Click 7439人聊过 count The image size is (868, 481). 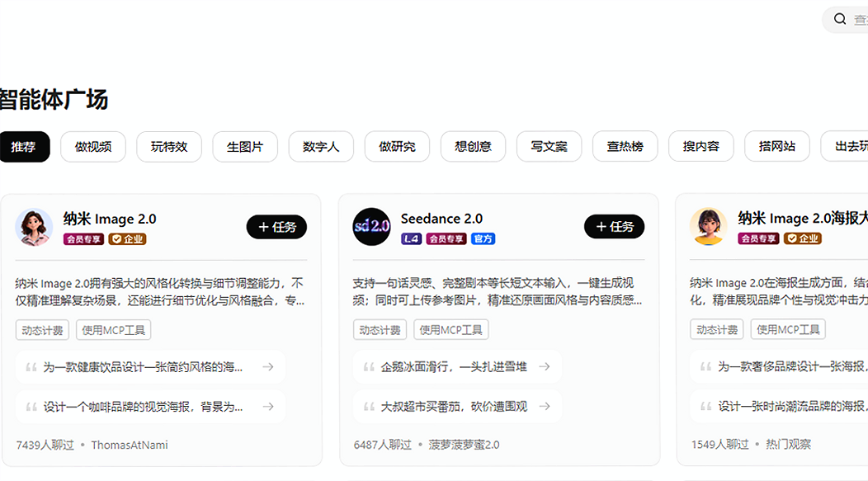(45, 445)
